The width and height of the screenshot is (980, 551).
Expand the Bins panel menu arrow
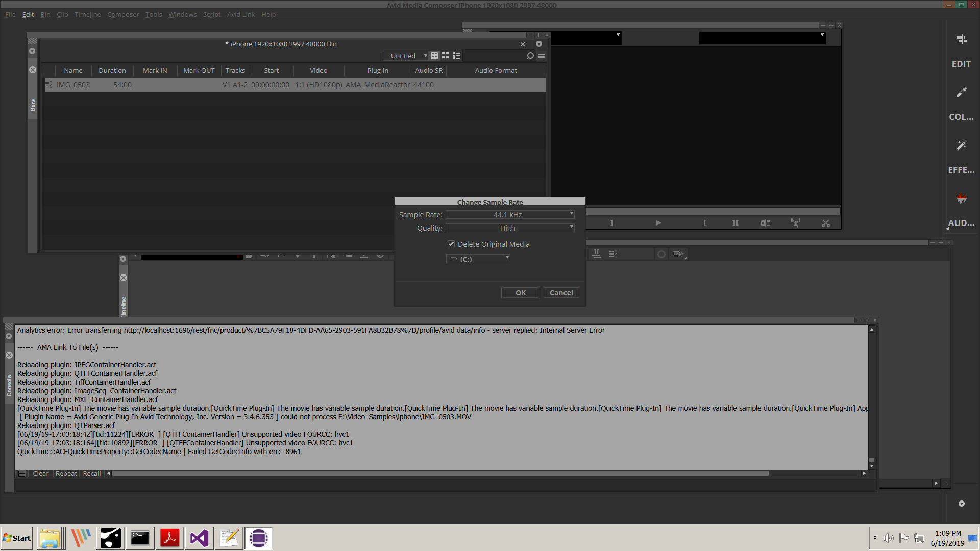pos(32,51)
